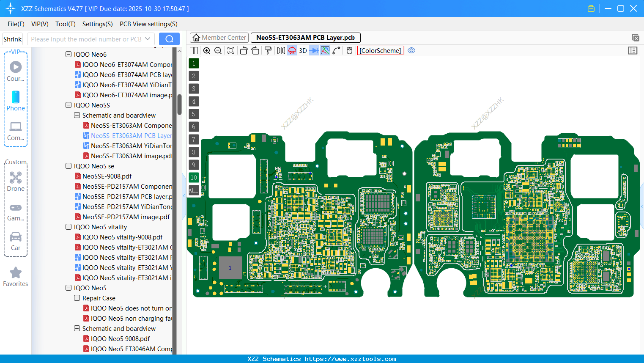Open the Tool menu

coord(65,24)
